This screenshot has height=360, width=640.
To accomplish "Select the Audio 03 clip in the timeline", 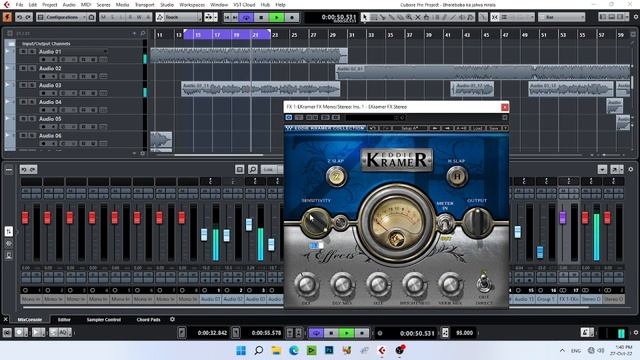I will [x=260, y=89].
